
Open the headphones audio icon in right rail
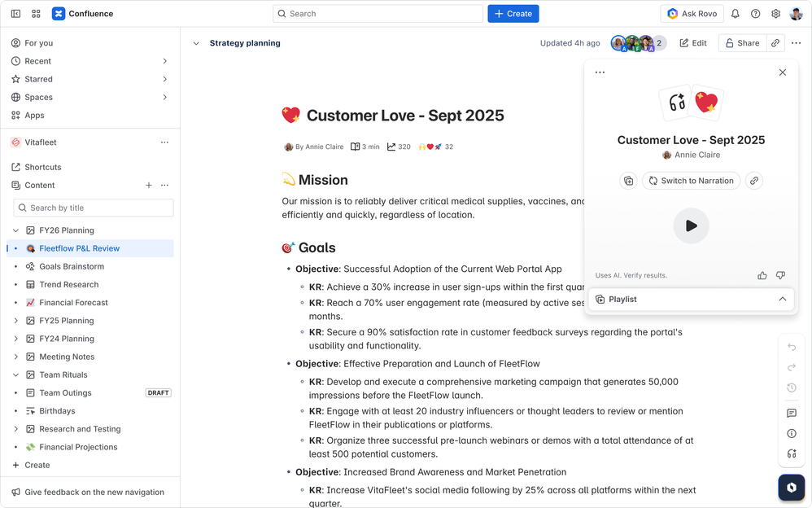pyautogui.click(x=792, y=453)
